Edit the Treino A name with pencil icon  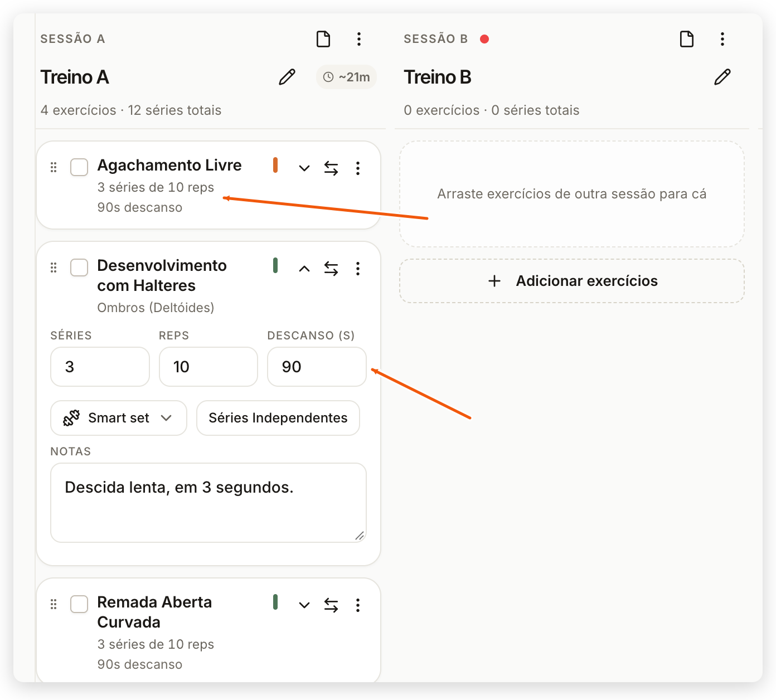coord(287,77)
